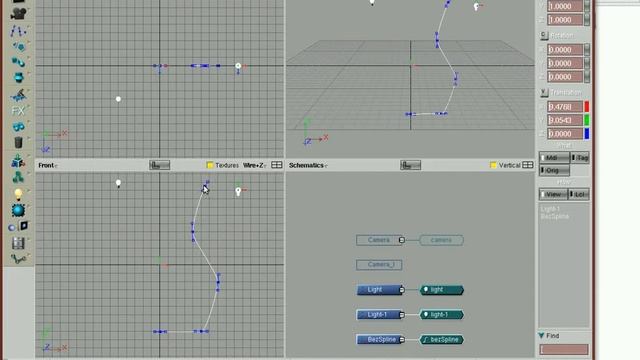Screen dimensions: 640x360
Task: Select BezSpline in the selection list
Action: pyautogui.click(x=555, y=216)
